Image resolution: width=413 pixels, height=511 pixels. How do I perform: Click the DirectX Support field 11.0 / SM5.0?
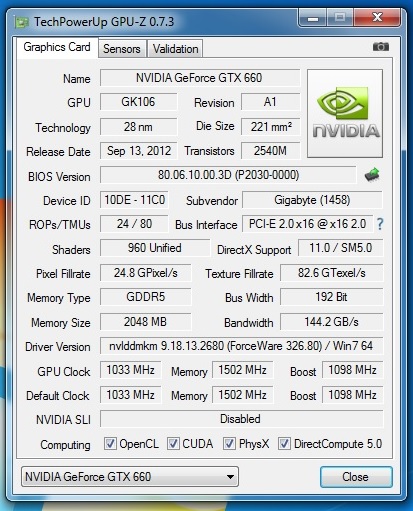point(340,248)
